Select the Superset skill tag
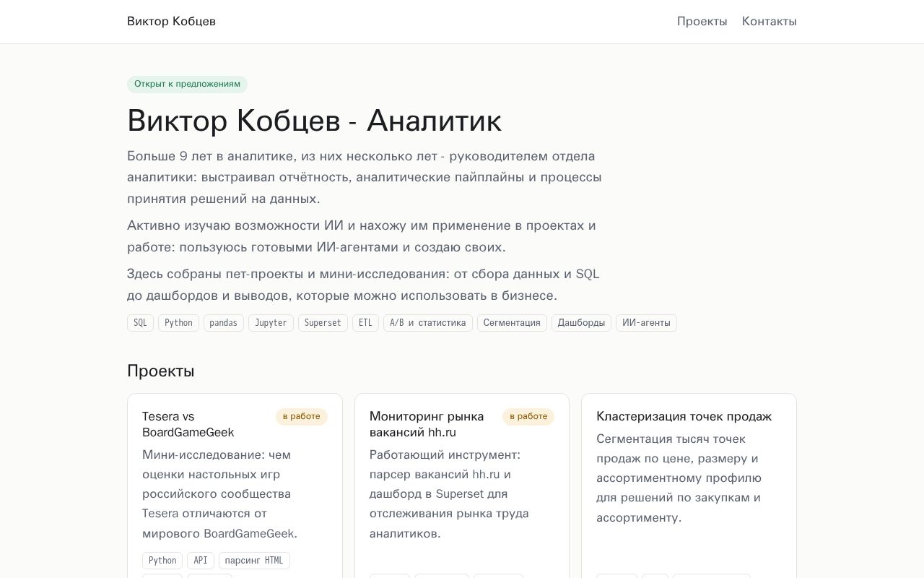 coord(323,323)
